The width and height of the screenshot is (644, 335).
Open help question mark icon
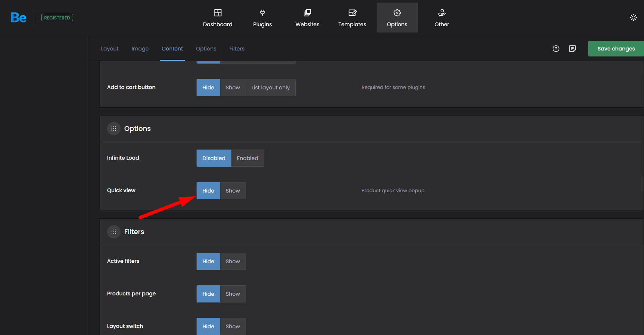click(x=556, y=49)
